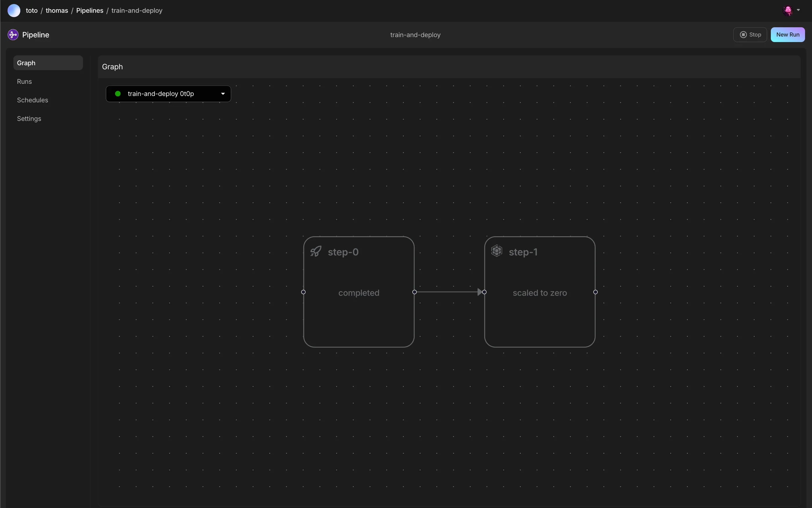Switch to the Runs tab
This screenshot has width=812, height=508.
[x=25, y=82]
